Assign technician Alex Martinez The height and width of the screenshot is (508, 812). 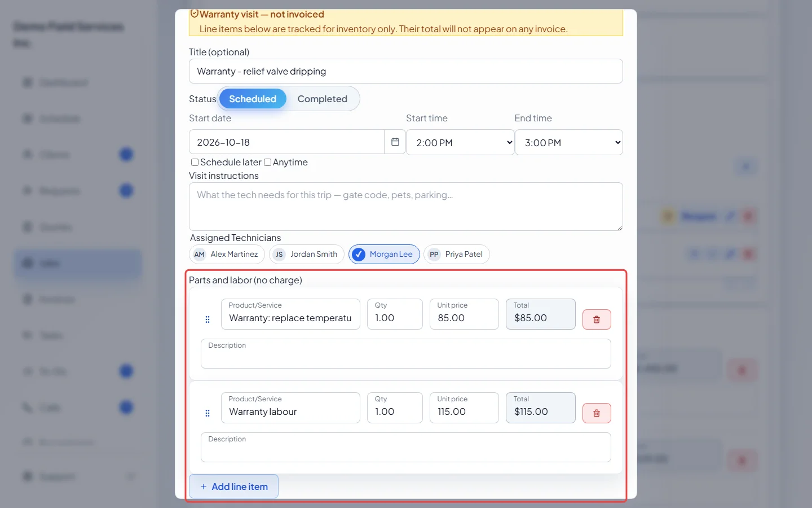pyautogui.click(x=227, y=255)
